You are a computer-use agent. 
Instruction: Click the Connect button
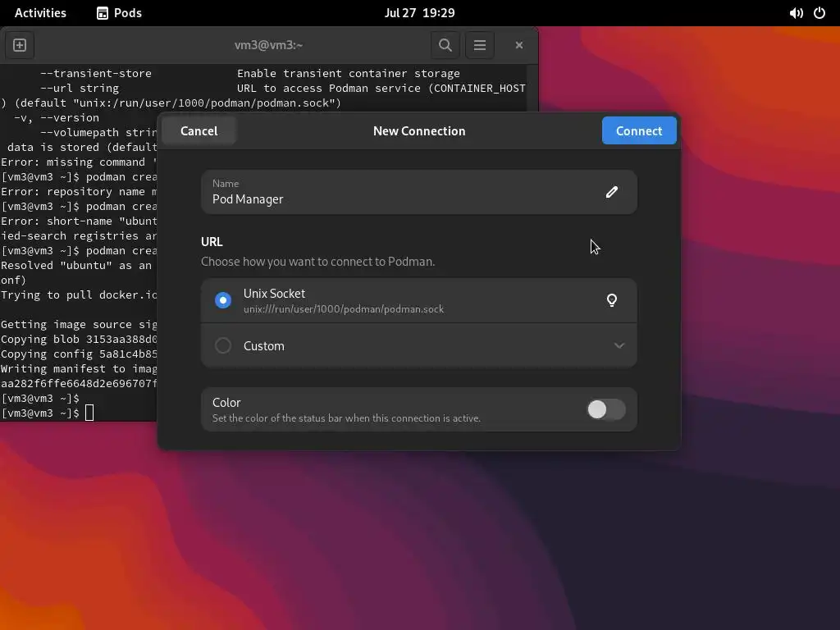coord(639,130)
